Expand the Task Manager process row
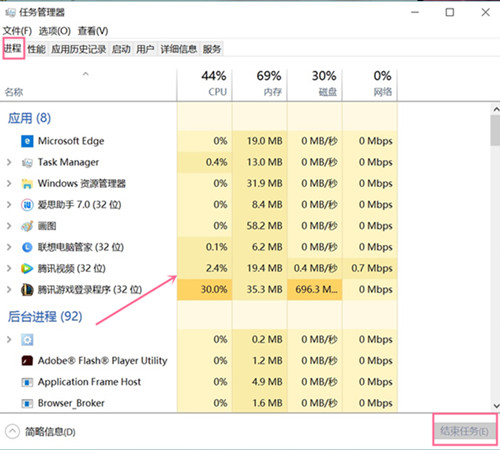The height and width of the screenshot is (450, 500). (x=9, y=162)
